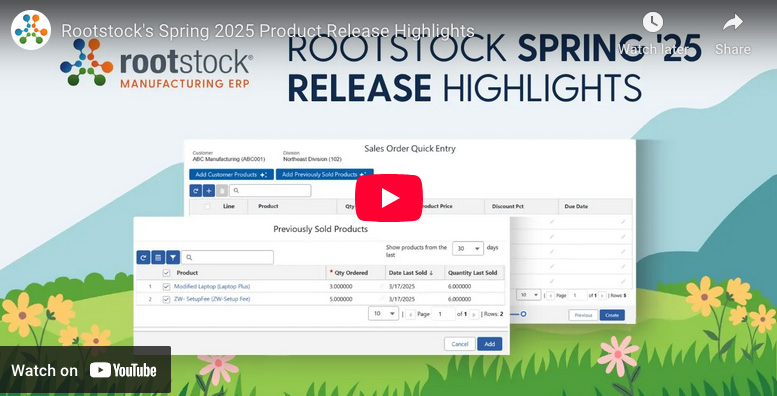The height and width of the screenshot is (396, 777).
Task: Click the Sales Order Quick Entry search field
Action: (x=270, y=190)
